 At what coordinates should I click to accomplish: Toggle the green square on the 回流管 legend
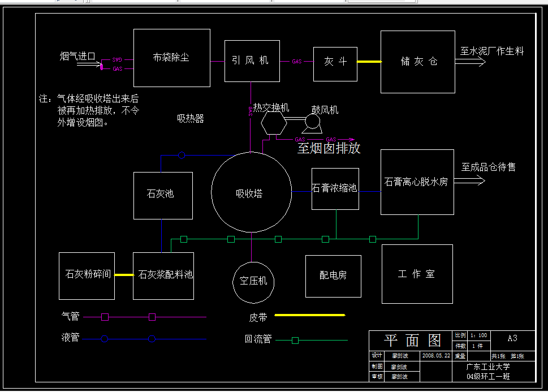point(294,341)
